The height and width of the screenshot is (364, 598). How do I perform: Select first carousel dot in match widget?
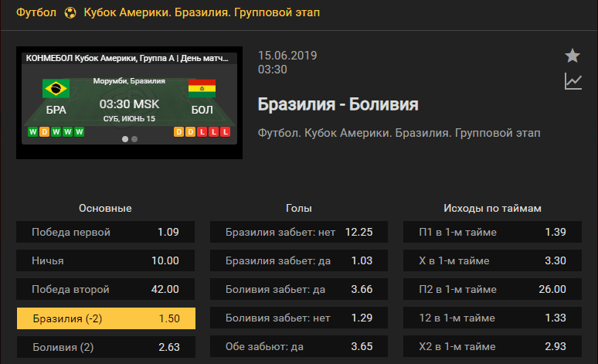[124, 139]
